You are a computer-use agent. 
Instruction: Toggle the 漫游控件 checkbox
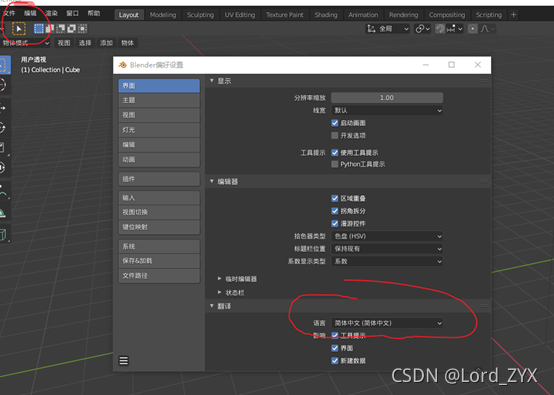tap(335, 224)
